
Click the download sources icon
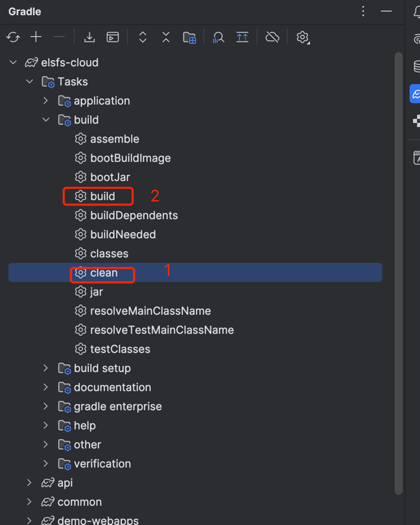coord(89,38)
